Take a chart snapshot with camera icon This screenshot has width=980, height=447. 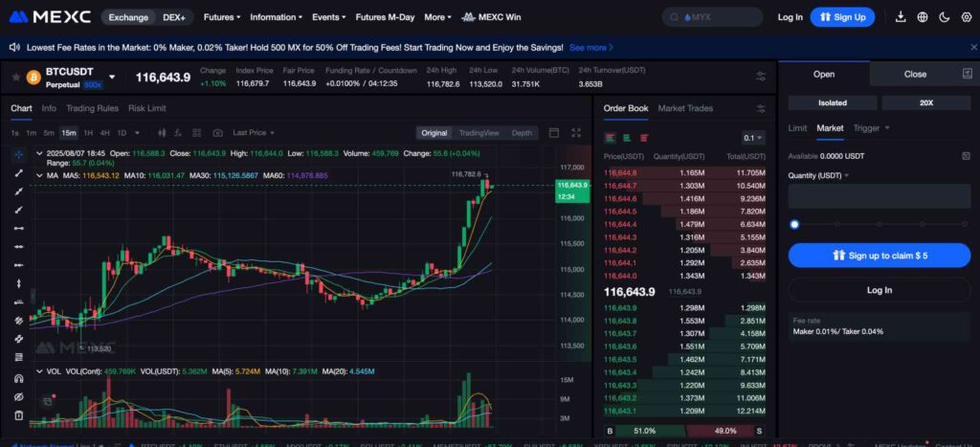217,132
